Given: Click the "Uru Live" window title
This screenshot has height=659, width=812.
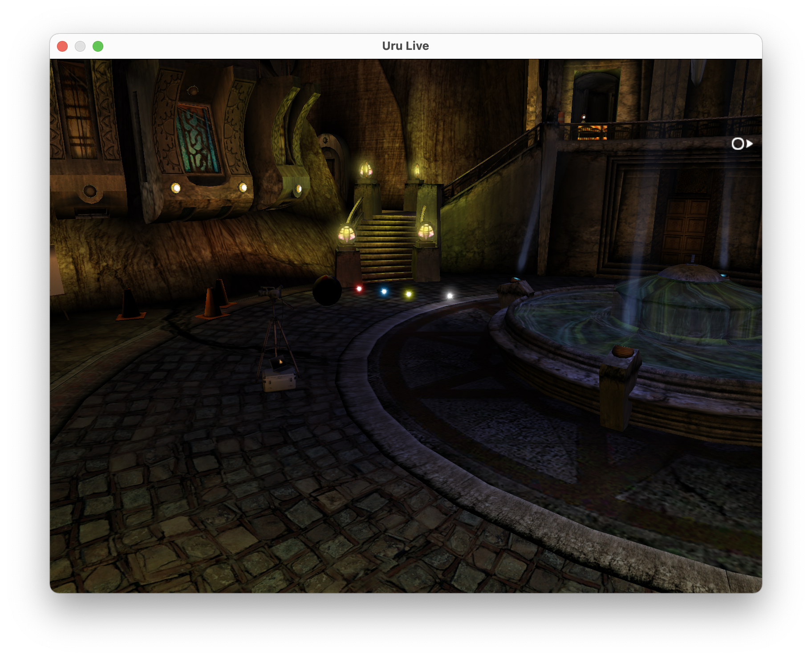Looking at the screenshot, I should (x=406, y=46).
